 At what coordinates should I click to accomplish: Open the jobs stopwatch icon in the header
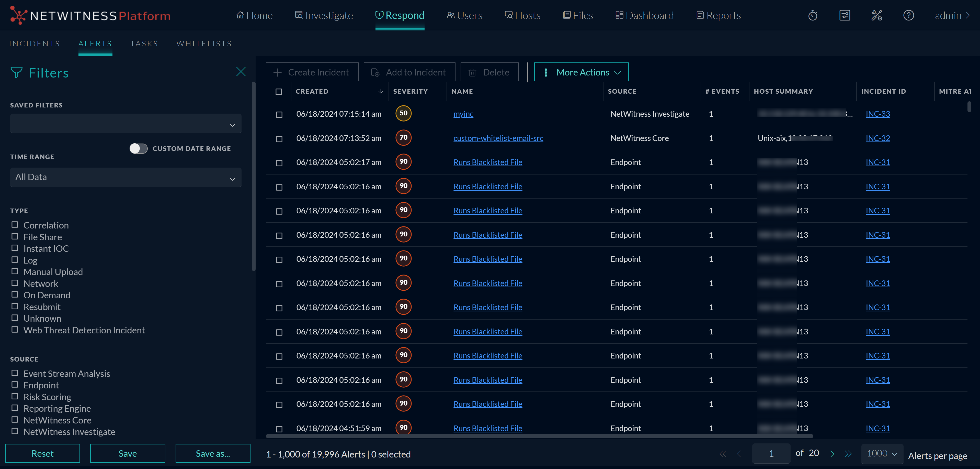813,15
